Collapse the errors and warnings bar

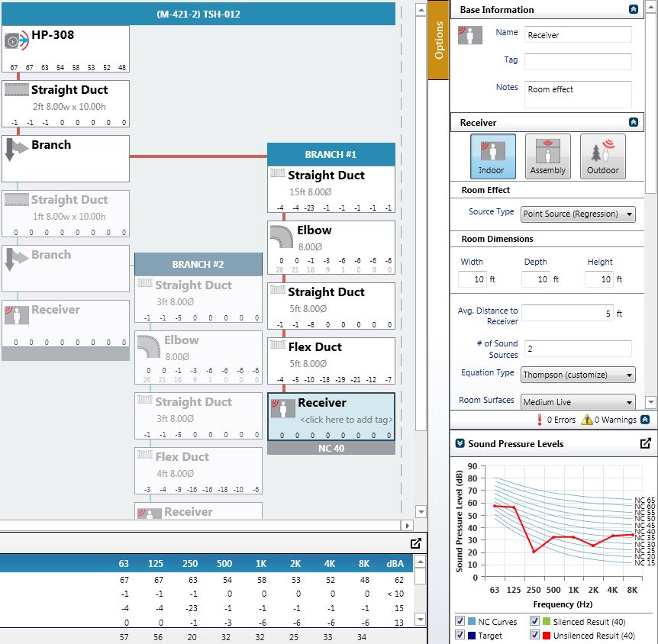646,419
